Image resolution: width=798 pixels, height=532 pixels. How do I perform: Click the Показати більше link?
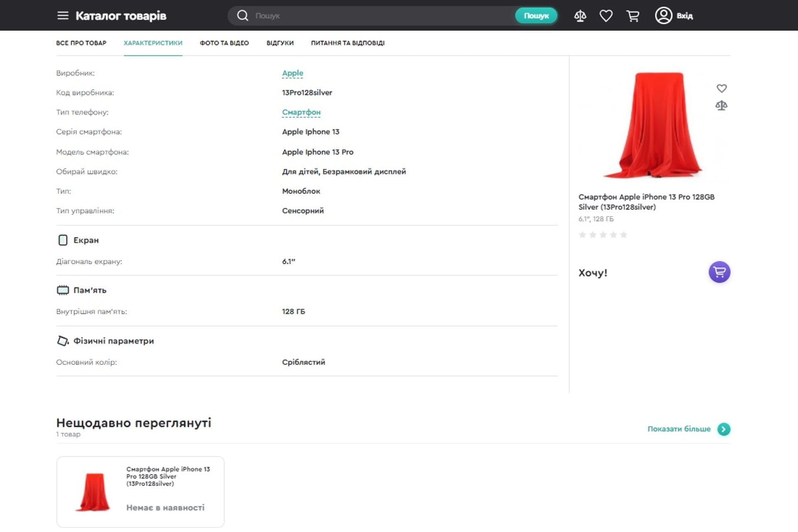(679, 429)
